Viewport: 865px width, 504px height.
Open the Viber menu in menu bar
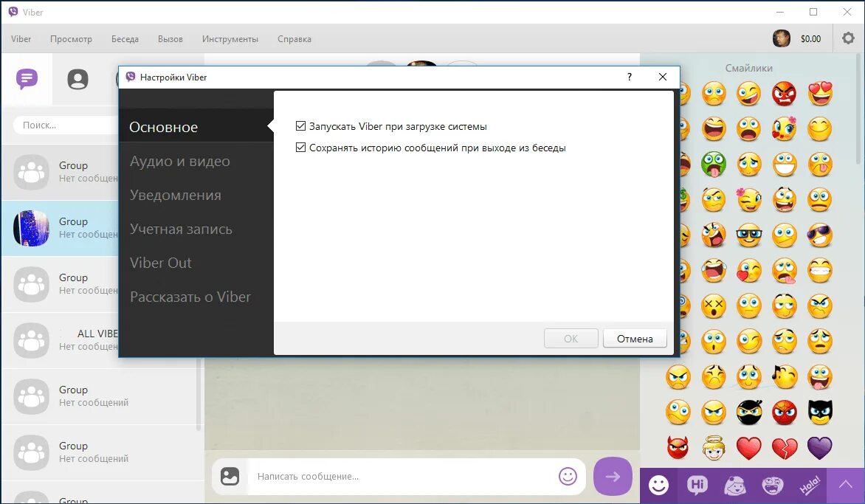click(21, 38)
